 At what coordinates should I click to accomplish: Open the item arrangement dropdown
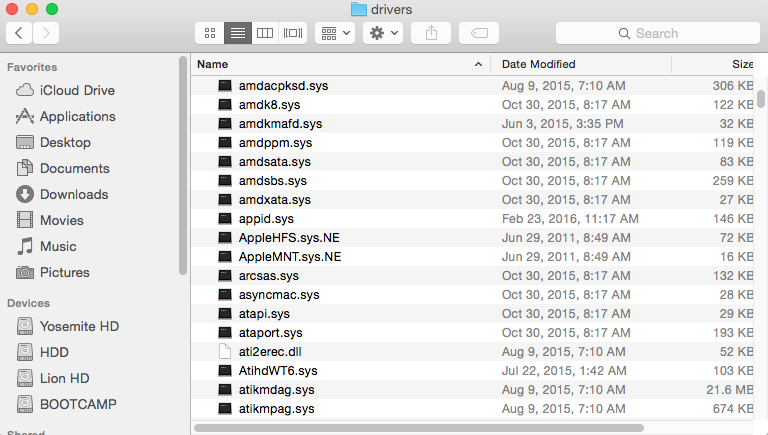(335, 33)
